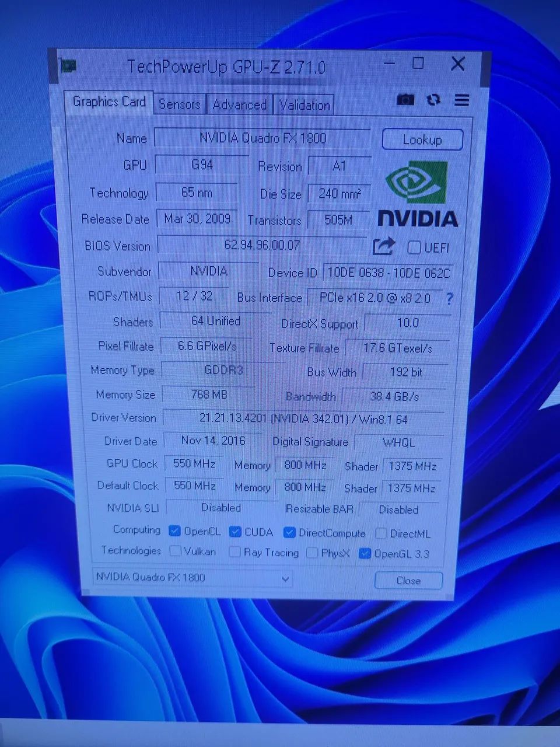The height and width of the screenshot is (747, 560).
Task: Click the BIOS export share icon
Action: [x=383, y=246]
